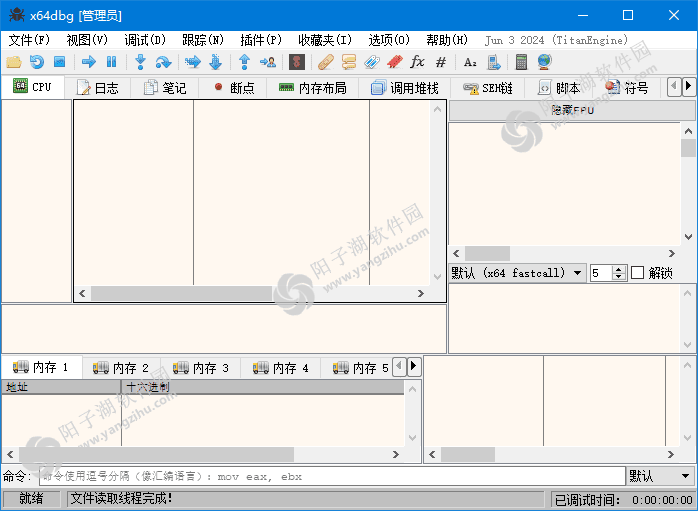Open the 文件(F) menu
Image resolution: width=698 pixels, height=511 pixels.
coord(29,40)
